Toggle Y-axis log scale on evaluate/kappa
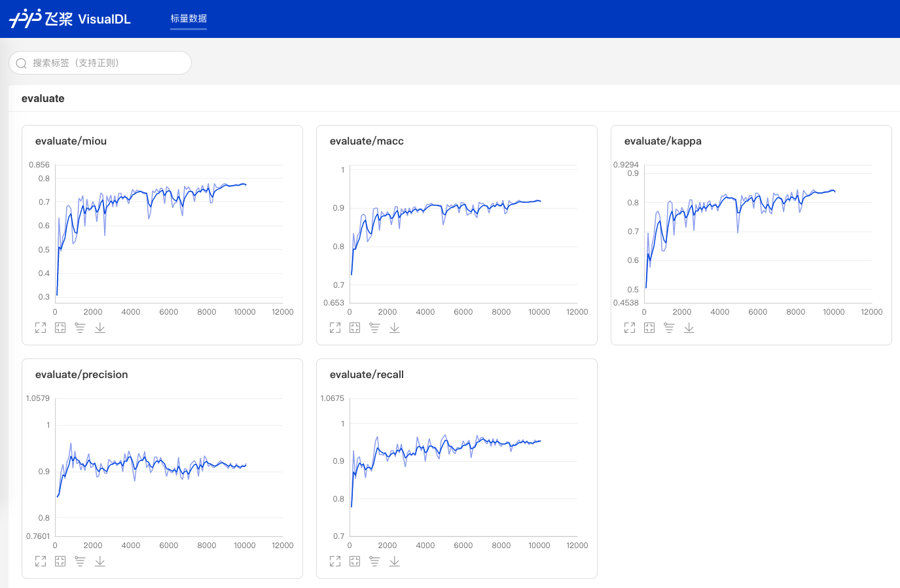Image resolution: width=900 pixels, height=588 pixels. [669, 328]
